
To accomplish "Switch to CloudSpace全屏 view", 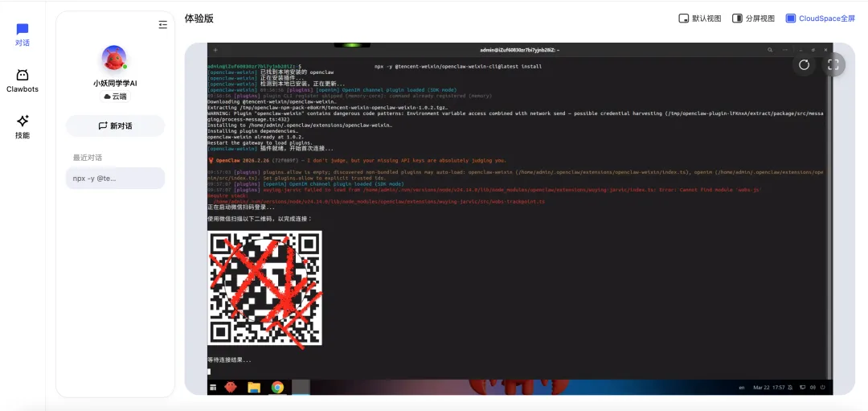I will click(821, 18).
